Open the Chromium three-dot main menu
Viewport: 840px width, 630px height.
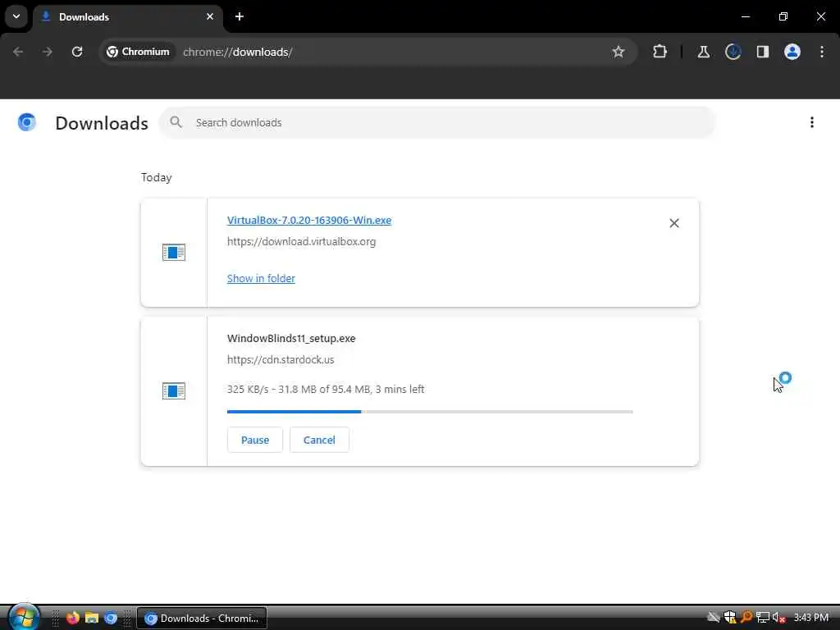[822, 52]
